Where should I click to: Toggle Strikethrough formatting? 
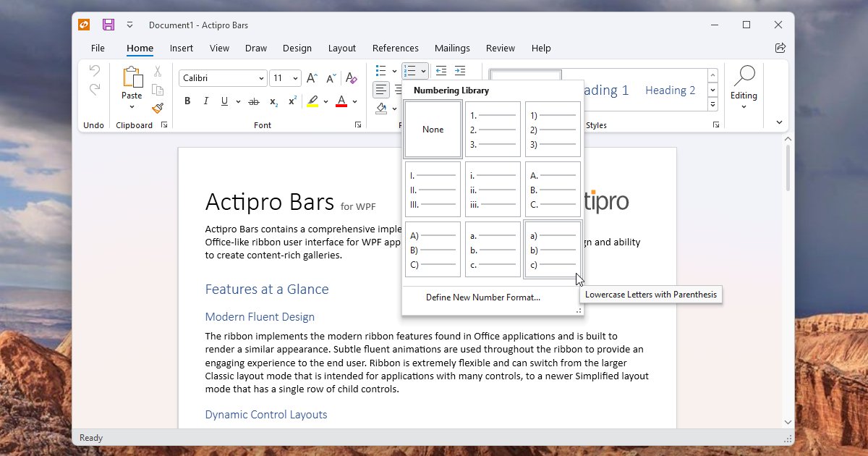pyautogui.click(x=254, y=101)
